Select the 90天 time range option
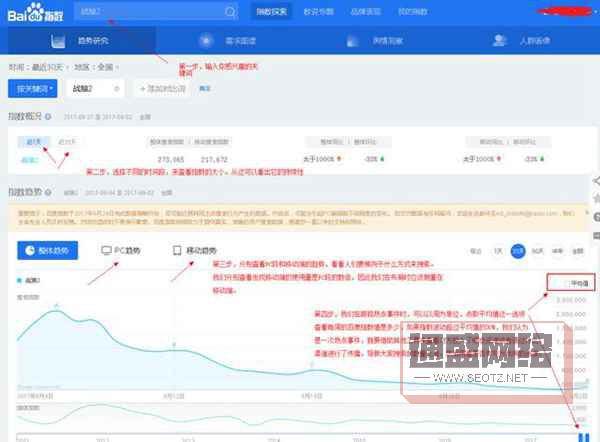The height and width of the screenshot is (442, 600). [538, 251]
